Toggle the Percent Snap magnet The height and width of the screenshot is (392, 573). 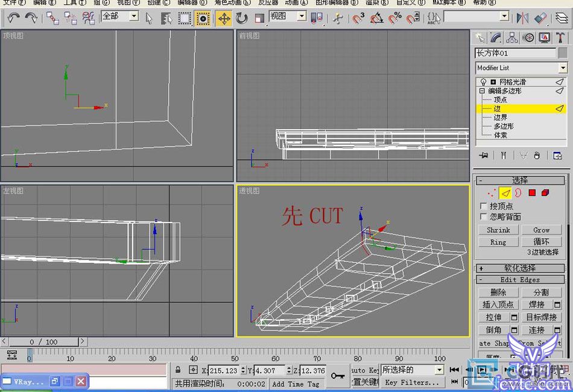(394, 18)
